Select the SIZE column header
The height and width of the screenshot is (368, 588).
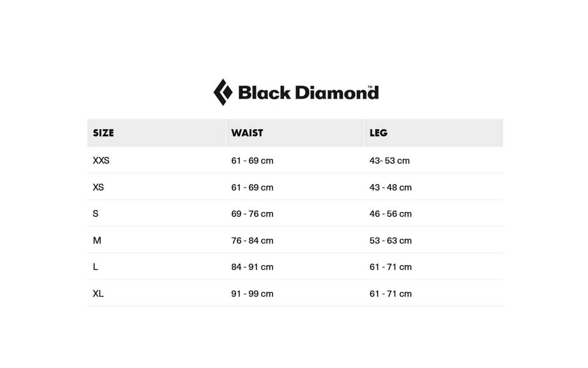103,133
